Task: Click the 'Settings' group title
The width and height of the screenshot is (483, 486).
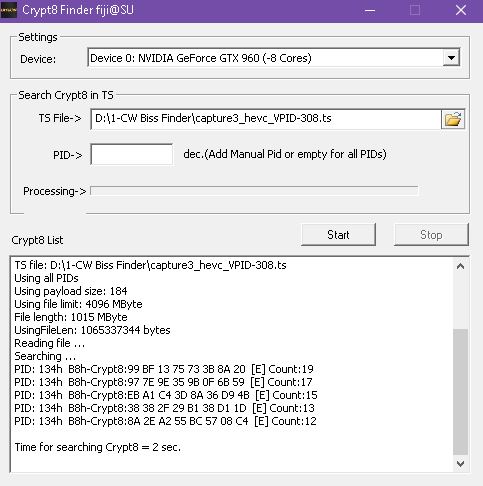Action: coord(38,37)
